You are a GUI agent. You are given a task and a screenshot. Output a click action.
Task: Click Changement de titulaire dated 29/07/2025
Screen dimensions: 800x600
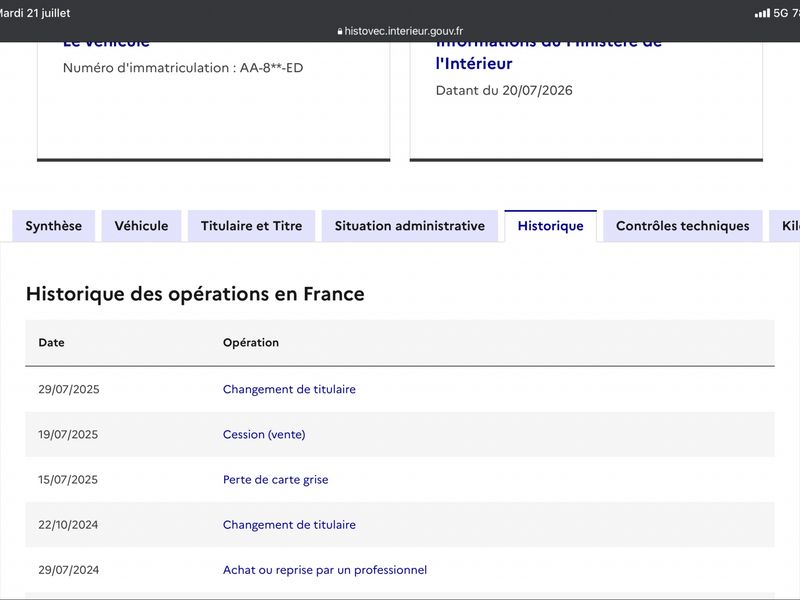coord(289,389)
